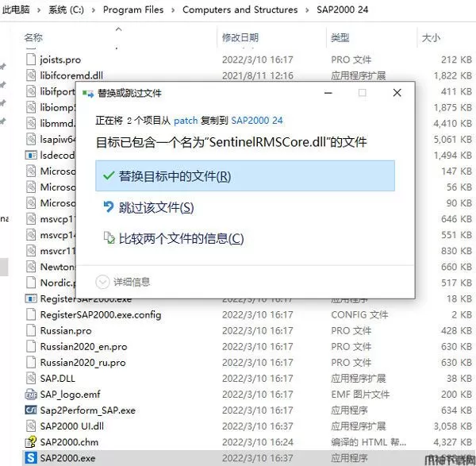This screenshot has height=466, width=476.
Task: Select the Russian2020_ru.pro file icon
Action: point(31,363)
